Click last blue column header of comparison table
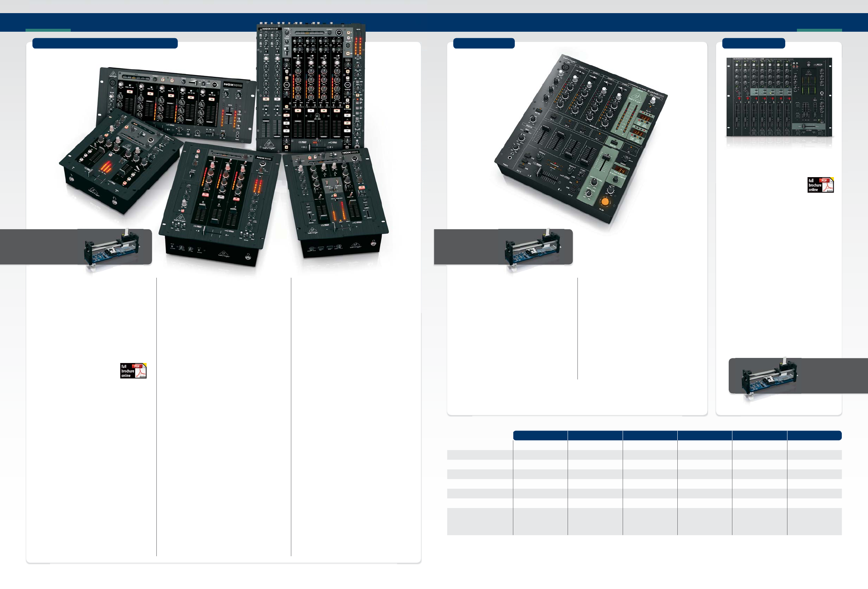The image size is (868, 589). 814,435
